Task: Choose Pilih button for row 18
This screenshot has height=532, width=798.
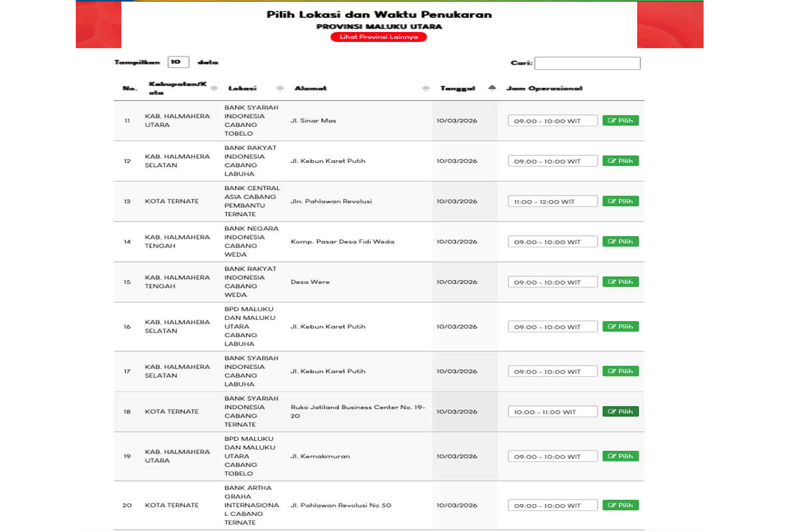Action: [x=620, y=412]
